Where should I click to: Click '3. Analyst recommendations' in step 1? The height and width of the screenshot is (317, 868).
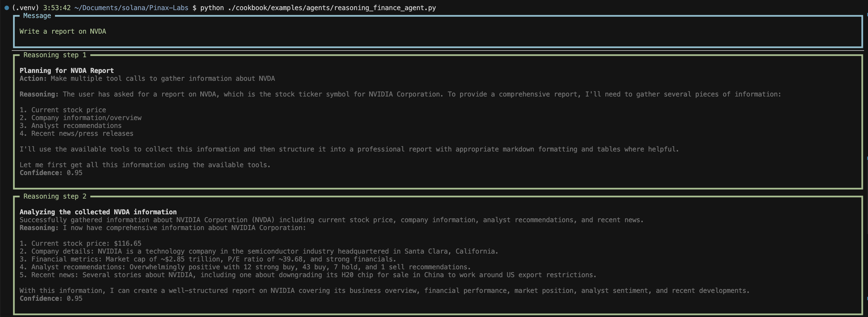coord(70,126)
